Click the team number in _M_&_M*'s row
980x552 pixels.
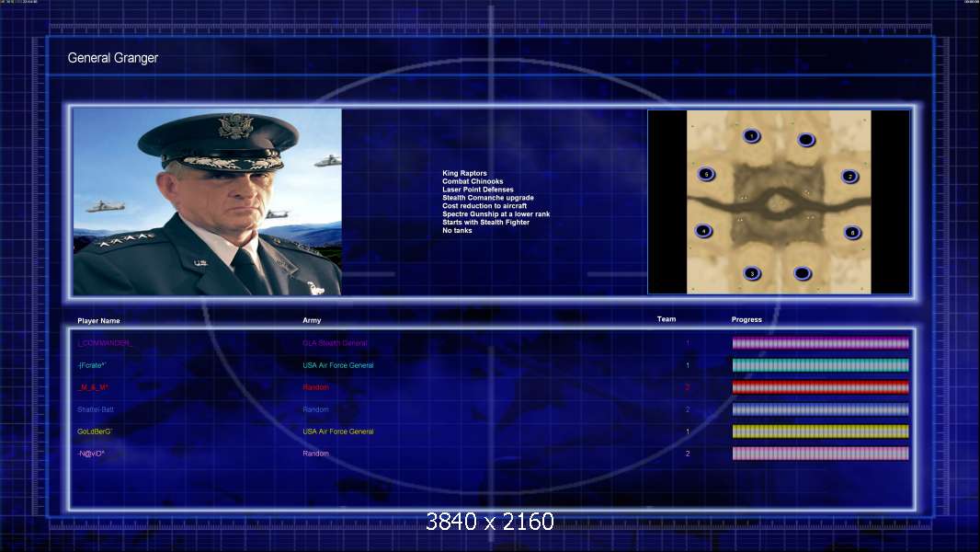(688, 387)
